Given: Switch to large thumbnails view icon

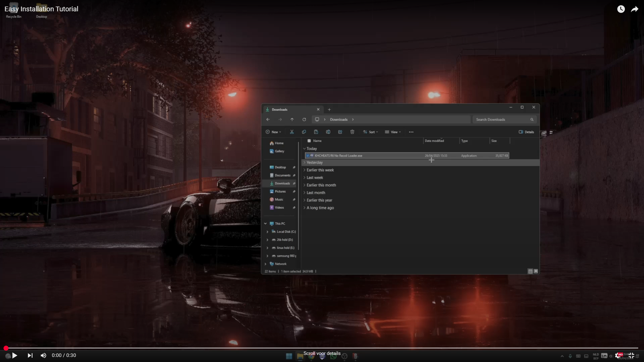Looking at the screenshot, I should pyautogui.click(x=536, y=271).
